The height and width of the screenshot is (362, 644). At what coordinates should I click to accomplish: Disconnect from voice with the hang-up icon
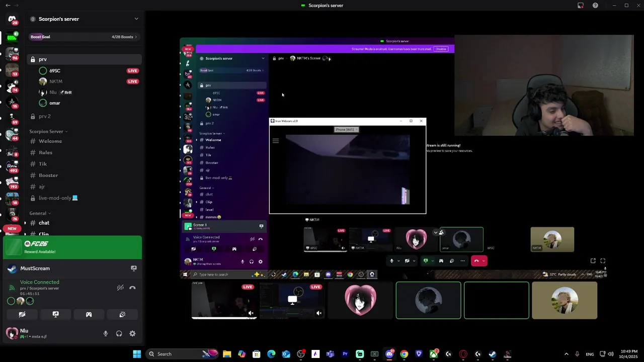point(132,288)
